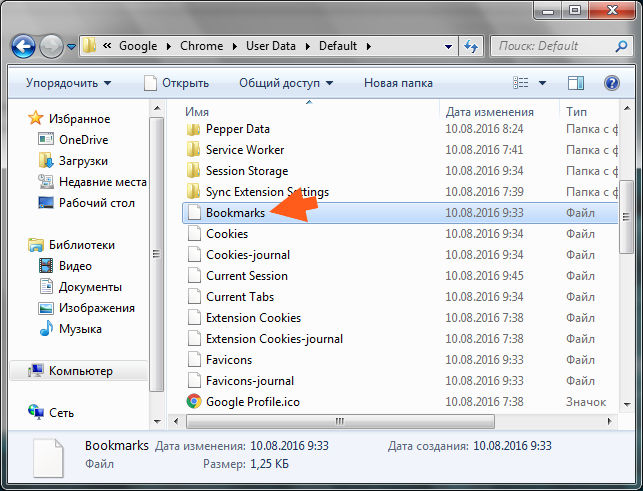This screenshot has width=643, height=491.
Task: Select Компьютер in navigation pane
Action: coord(80,371)
